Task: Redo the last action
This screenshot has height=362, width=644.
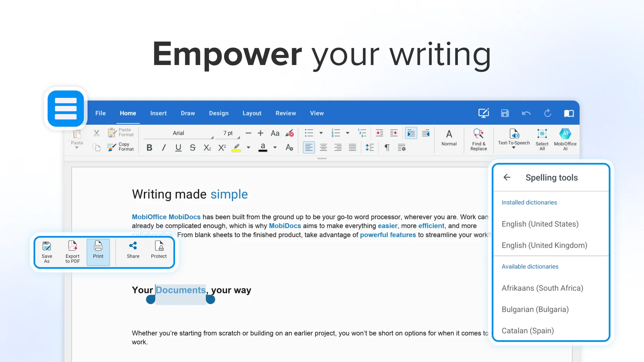Action: pyautogui.click(x=548, y=113)
